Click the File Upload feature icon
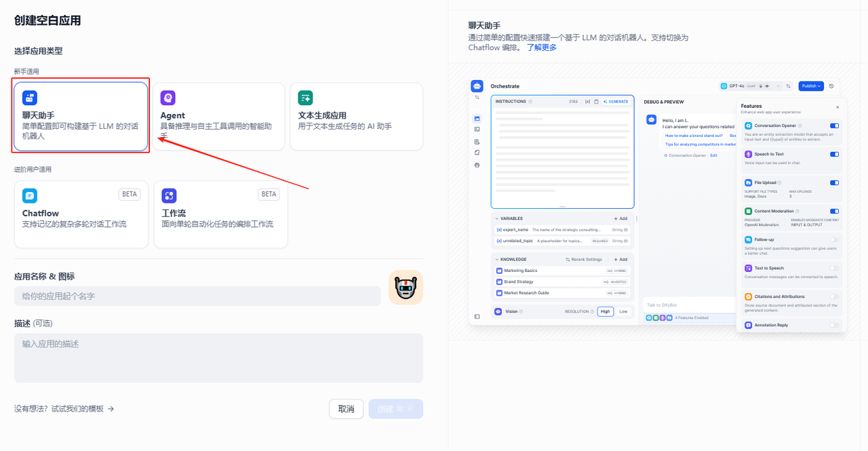Viewport: 868px width, 451px height. (749, 183)
